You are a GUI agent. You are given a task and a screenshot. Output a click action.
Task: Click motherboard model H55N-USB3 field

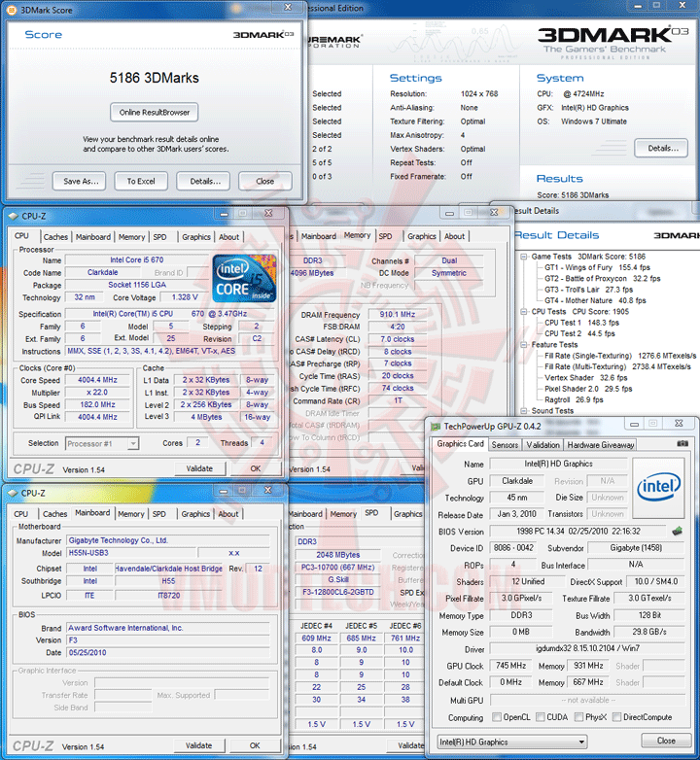[x=131, y=553]
